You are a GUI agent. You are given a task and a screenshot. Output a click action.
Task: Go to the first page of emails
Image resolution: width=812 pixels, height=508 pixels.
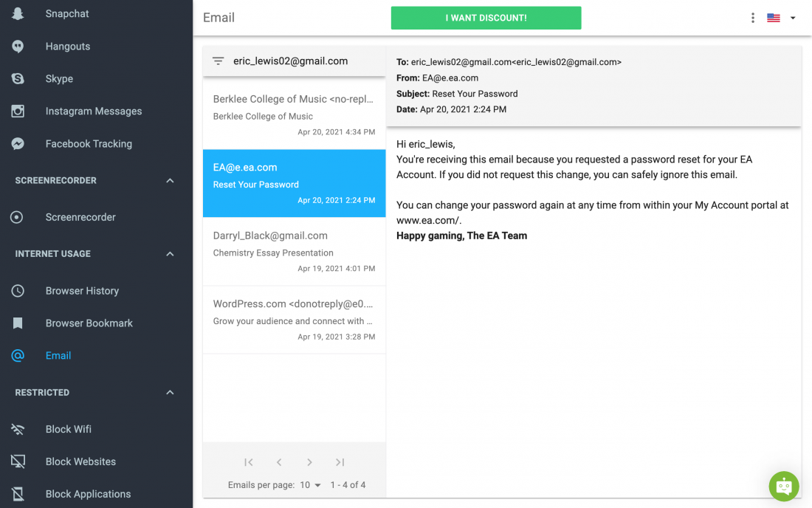pyautogui.click(x=249, y=462)
